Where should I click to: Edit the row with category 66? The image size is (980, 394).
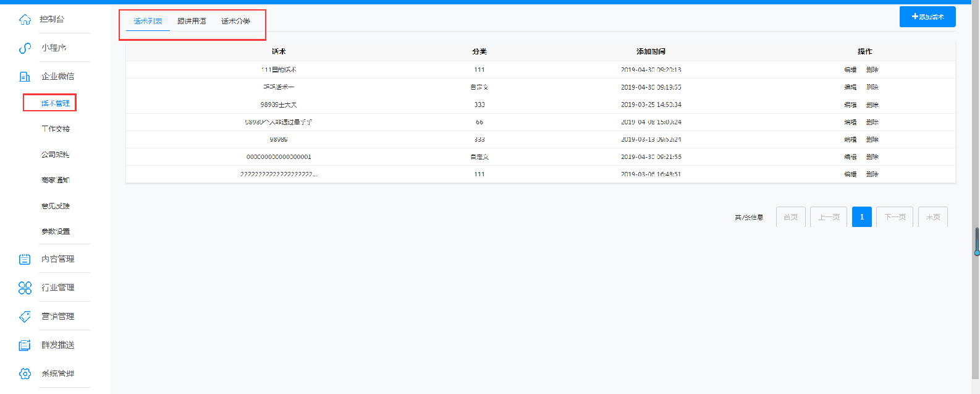[850, 122]
